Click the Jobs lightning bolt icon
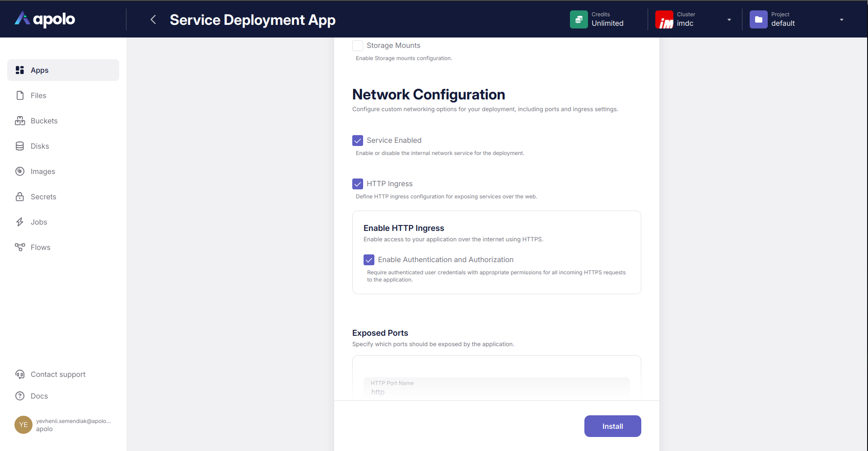The height and width of the screenshot is (451, 868). (20, 222)
